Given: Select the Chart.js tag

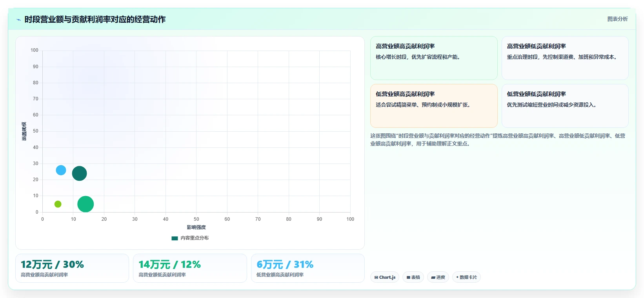Looking at the screenshot, I should point(385,277).
